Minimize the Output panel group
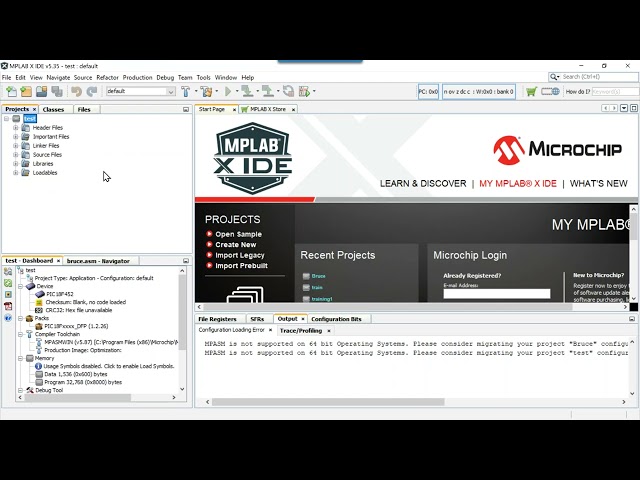The image size is (640, 480). click(632, 319)
